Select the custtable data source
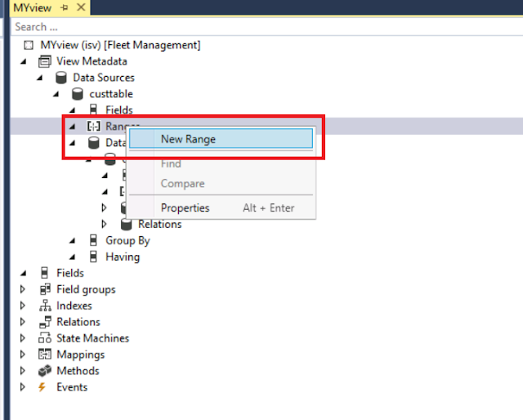This screenshot has width=523, height=420. pos(111,94)
